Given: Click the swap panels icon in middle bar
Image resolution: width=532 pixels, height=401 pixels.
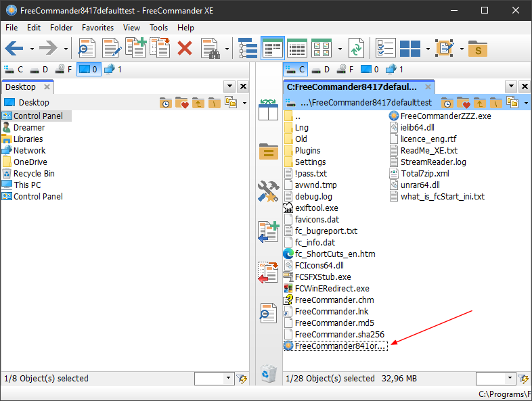Looking at the screenshot, I should (x=269, y=110).
